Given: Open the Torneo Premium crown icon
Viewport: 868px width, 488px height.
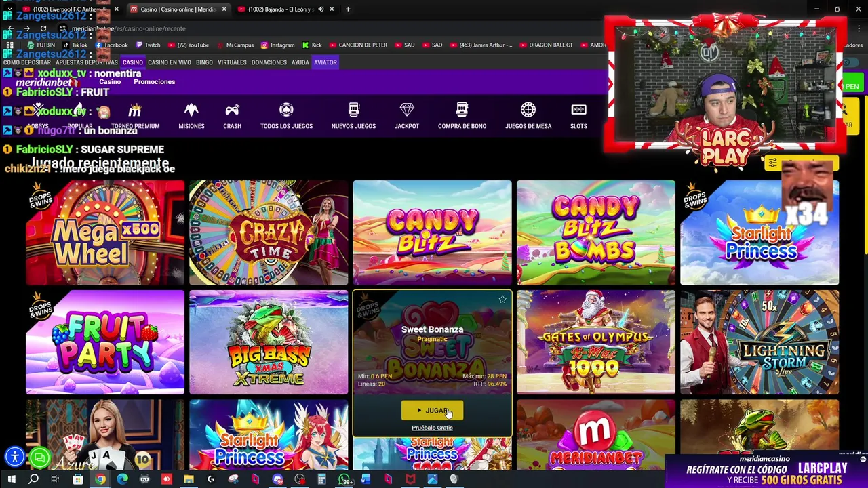Looking at the screenshot, I should (x=135, y=110).
